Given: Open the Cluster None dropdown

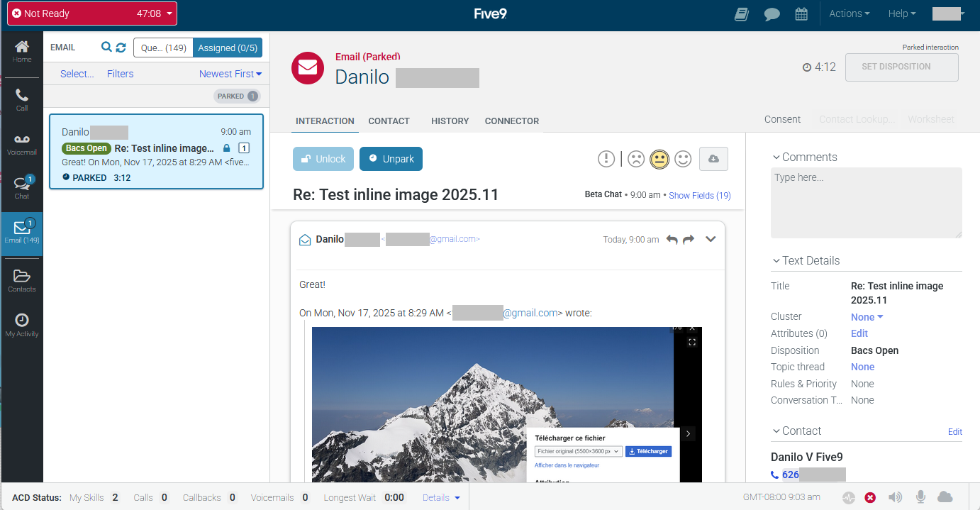Looking at the screenshot, I should (x=867, y=317).
